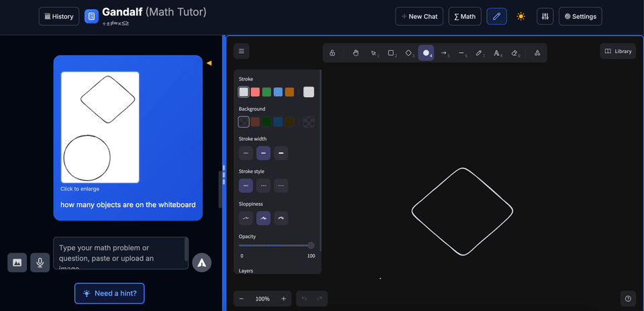Open the whiteboard hamburger menu
Screen dimensions: 644x311
click(241, 52)
